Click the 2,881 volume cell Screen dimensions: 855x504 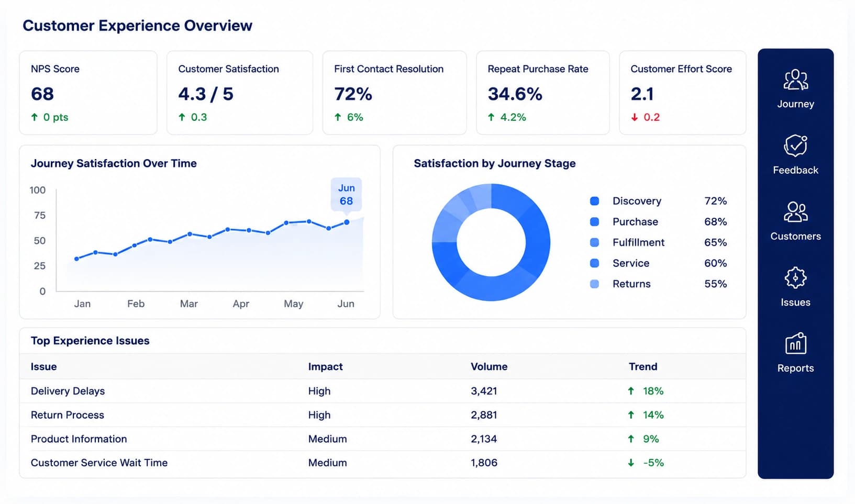click(484, 415)
